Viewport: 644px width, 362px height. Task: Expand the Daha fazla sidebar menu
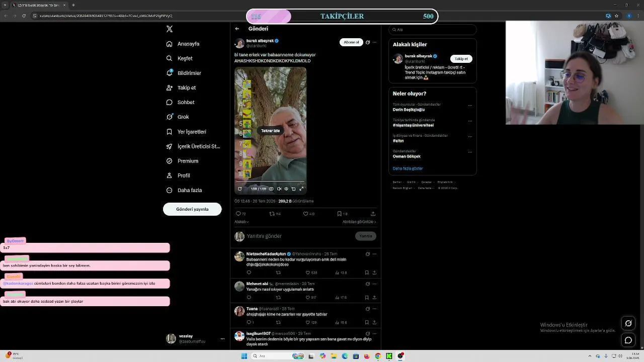[x=184, y=190]
